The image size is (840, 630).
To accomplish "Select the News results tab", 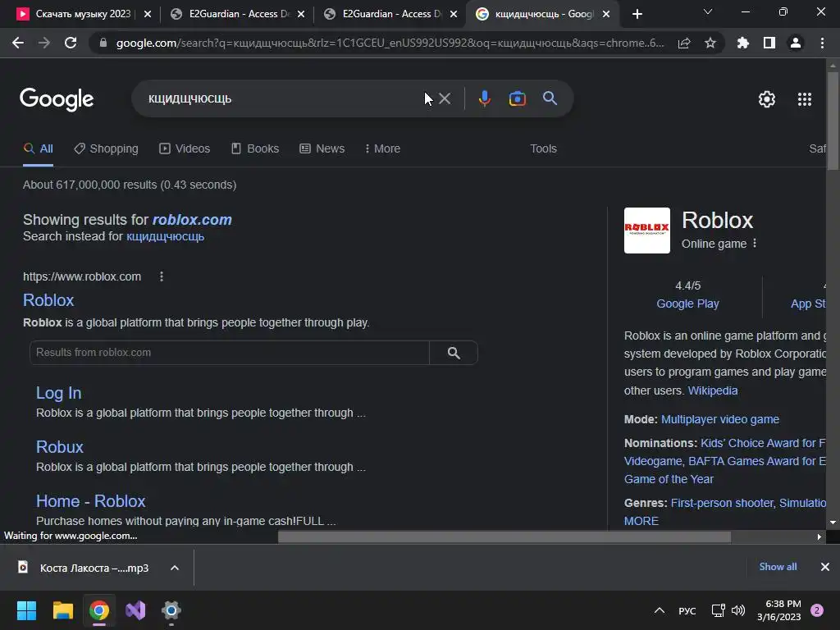I will point(322,148).
